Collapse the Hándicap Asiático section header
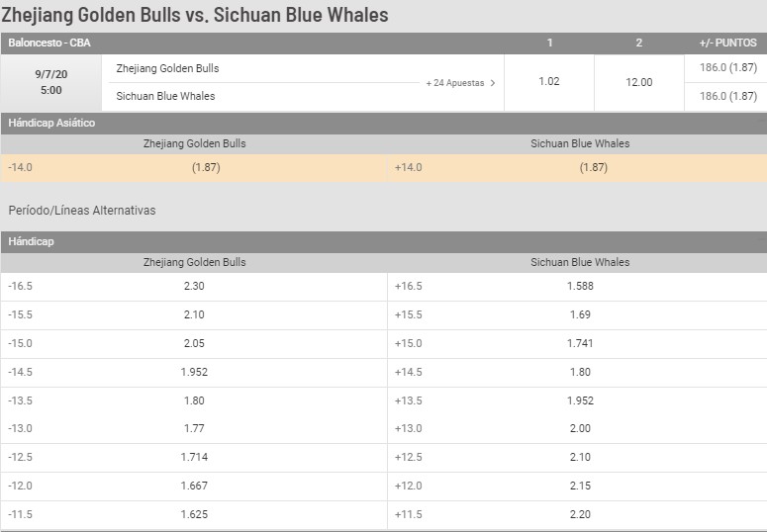The width and height of the screenshot is (767, 532). (384, 123)
